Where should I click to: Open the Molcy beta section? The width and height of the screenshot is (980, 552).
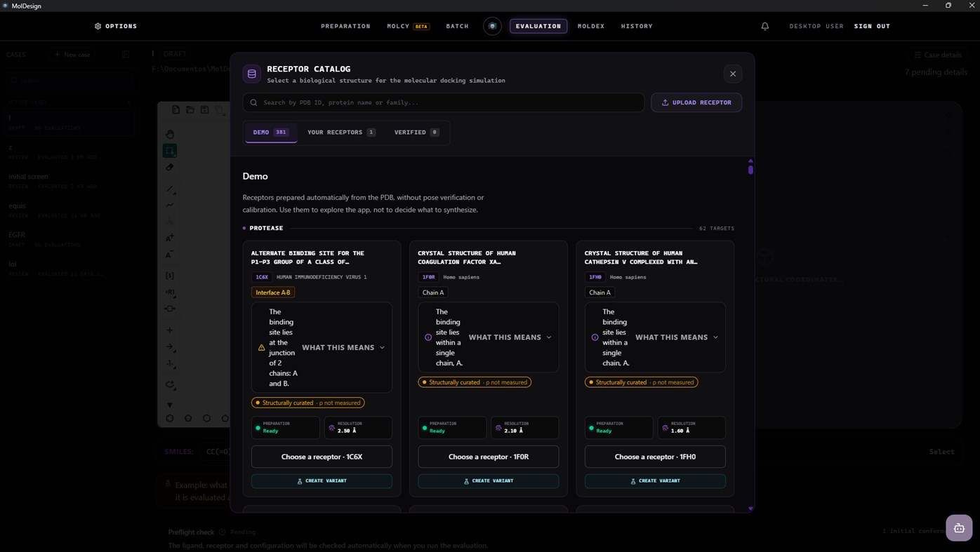click(x=408, y=26)
